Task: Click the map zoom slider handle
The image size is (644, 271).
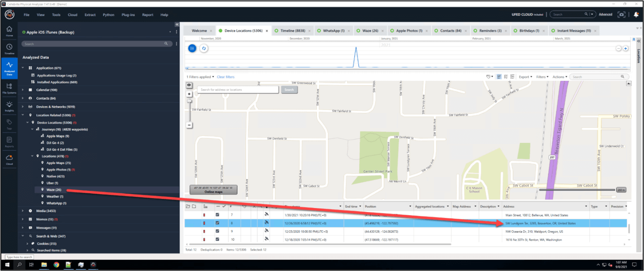Action: click(x=189, y=102)
